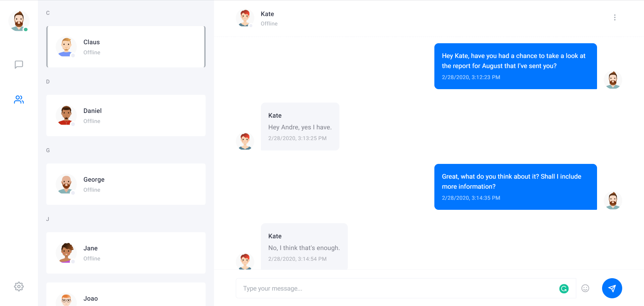This screenshot has width=644, height=306.
Task: Select George from contacts
Action: [x=126, y=184]
